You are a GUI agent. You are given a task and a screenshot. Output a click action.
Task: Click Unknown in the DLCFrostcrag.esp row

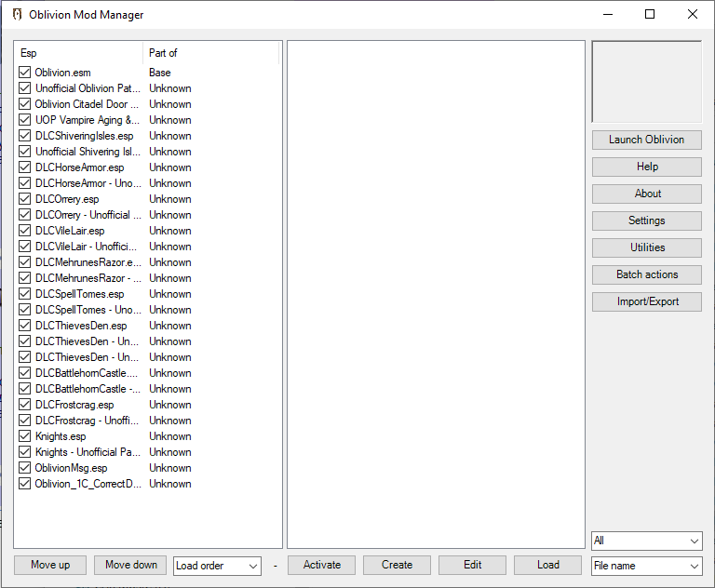170,405
